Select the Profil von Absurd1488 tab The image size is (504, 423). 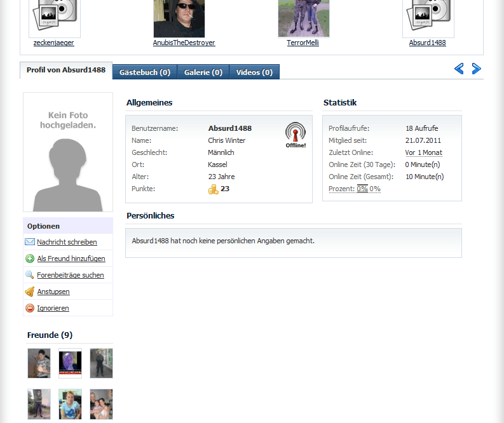(x=66, y=70)
